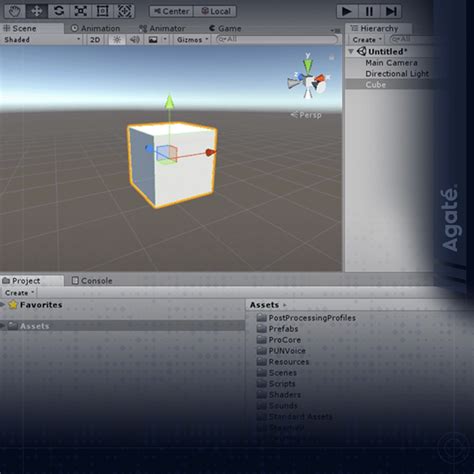Open Hierarchy Create dropdown

click(366, 40)
